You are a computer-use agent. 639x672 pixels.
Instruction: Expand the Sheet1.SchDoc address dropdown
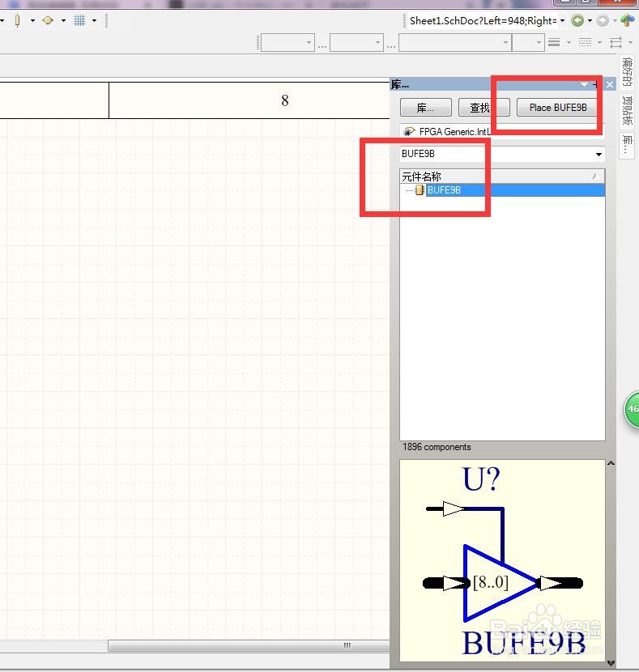coord(562,20)
